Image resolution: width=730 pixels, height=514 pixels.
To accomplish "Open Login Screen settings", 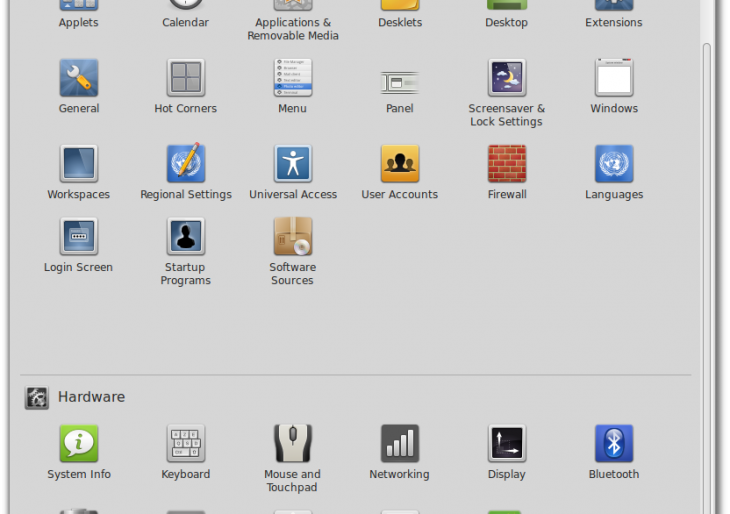I will (x=79, y=245).
